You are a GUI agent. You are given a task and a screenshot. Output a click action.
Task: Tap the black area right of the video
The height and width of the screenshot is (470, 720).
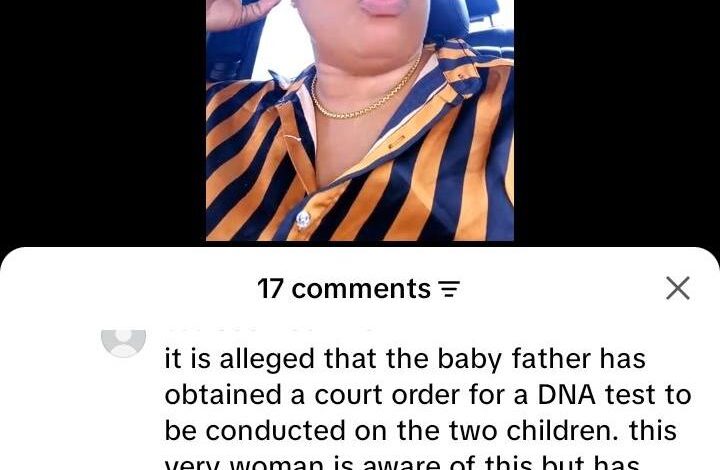pos(617,120)
